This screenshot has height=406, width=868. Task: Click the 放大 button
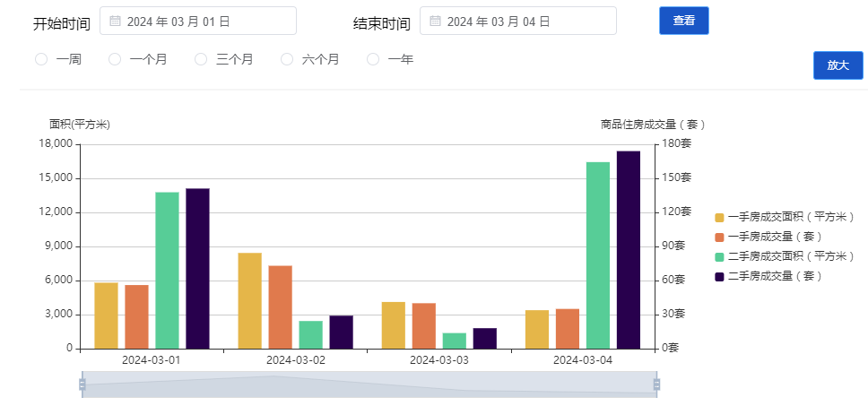tap(838, 65)
